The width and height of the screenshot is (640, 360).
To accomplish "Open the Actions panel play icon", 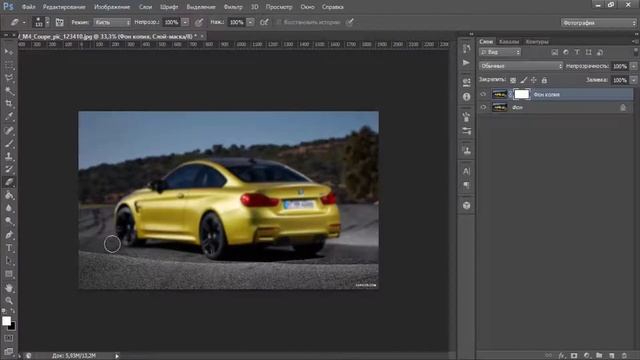I will (467, 62).
